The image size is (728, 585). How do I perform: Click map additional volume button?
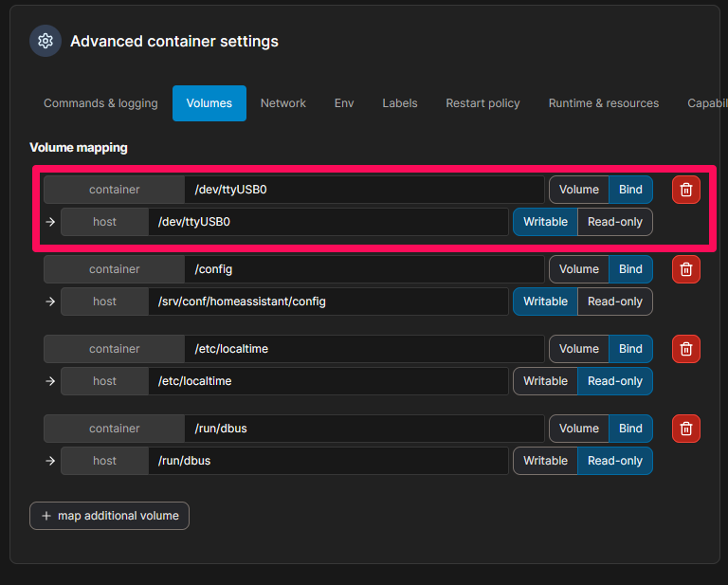point(109,516)
